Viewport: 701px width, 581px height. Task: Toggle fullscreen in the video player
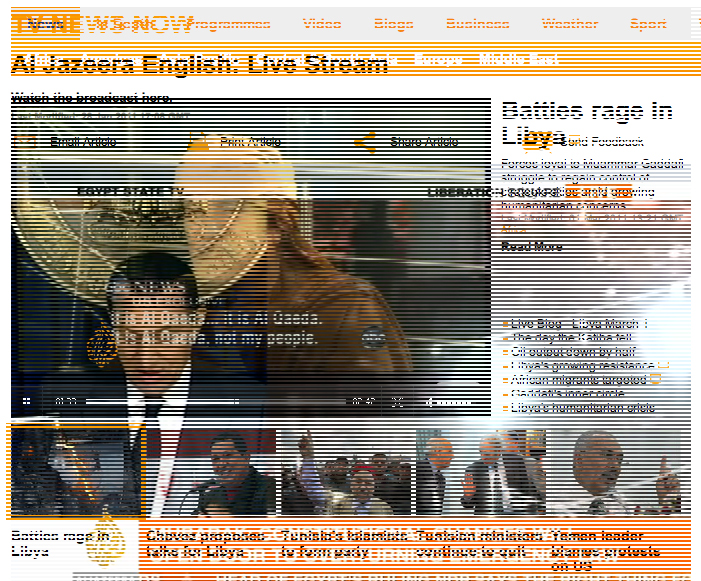coord(397,402)
